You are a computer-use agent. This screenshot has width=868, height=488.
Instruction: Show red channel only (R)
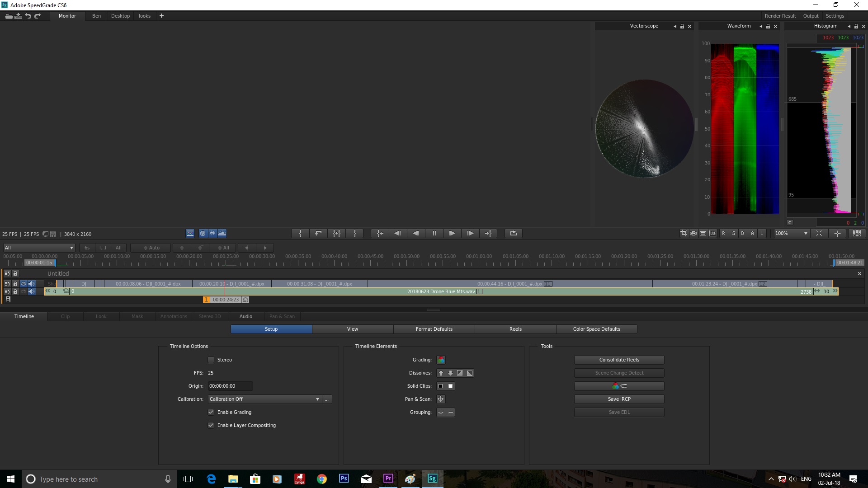pos(723,233)
